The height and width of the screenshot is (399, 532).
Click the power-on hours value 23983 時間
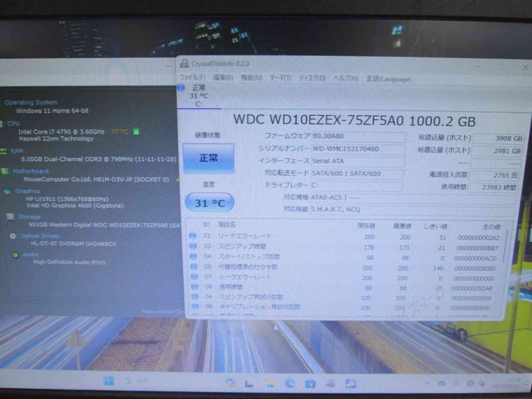493,187
